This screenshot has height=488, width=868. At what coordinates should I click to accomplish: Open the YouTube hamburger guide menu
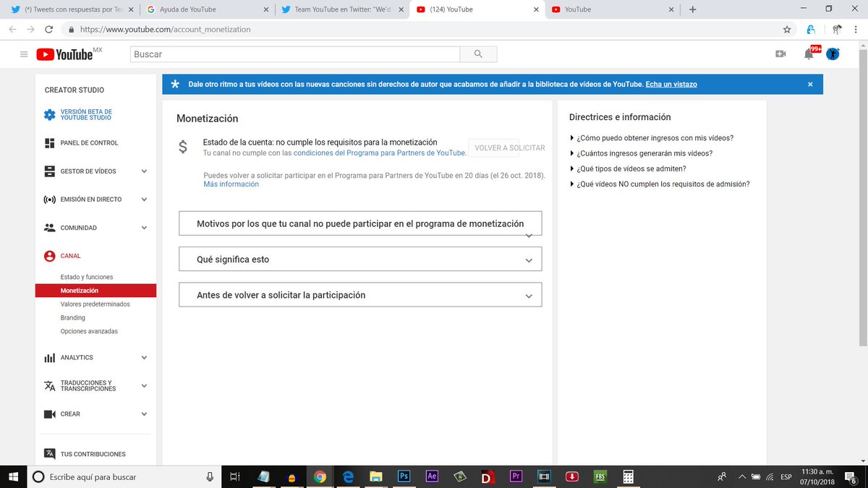[x=24, y=54]
